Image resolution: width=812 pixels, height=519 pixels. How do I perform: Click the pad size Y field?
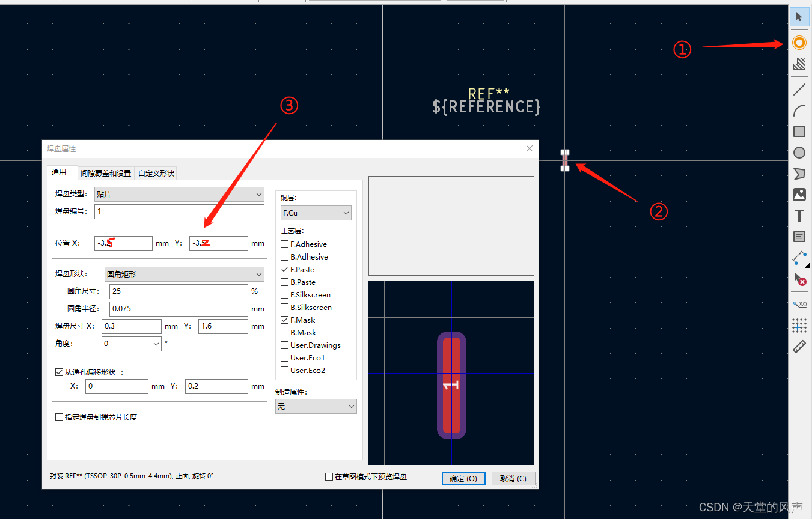223,326
